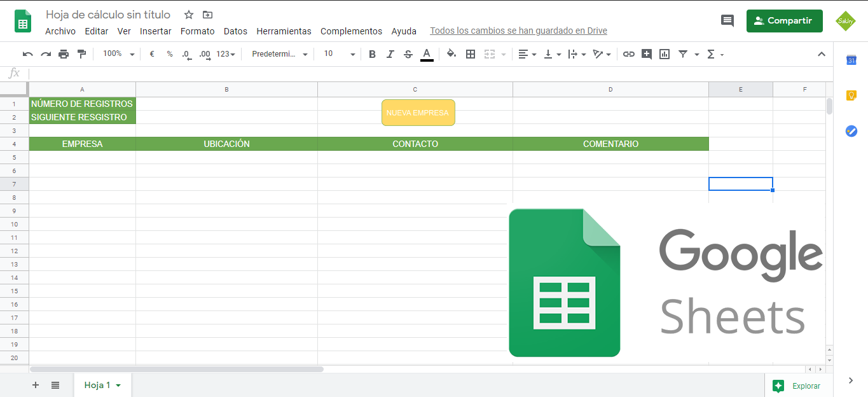Star the spreadsheet

coord(189,15)
